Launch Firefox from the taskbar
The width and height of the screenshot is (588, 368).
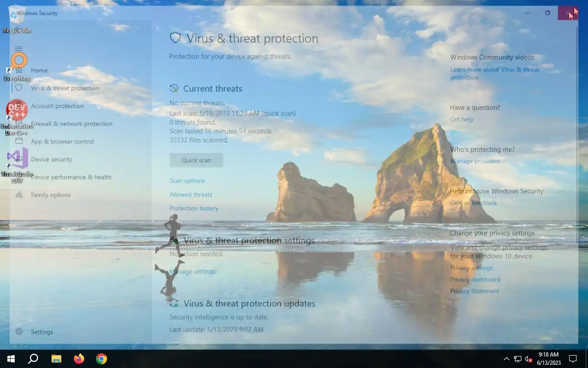(x=79, y=359)
